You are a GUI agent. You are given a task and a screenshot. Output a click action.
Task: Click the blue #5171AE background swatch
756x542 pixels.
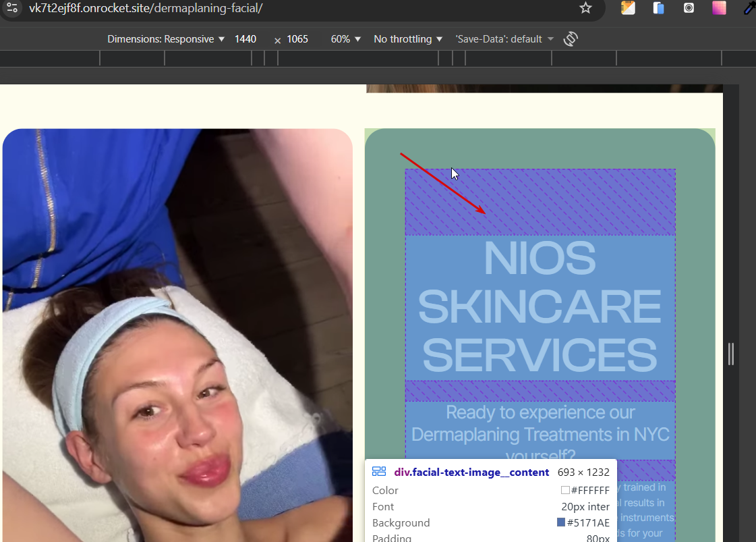pyautogui.click(x=561, y=522)
